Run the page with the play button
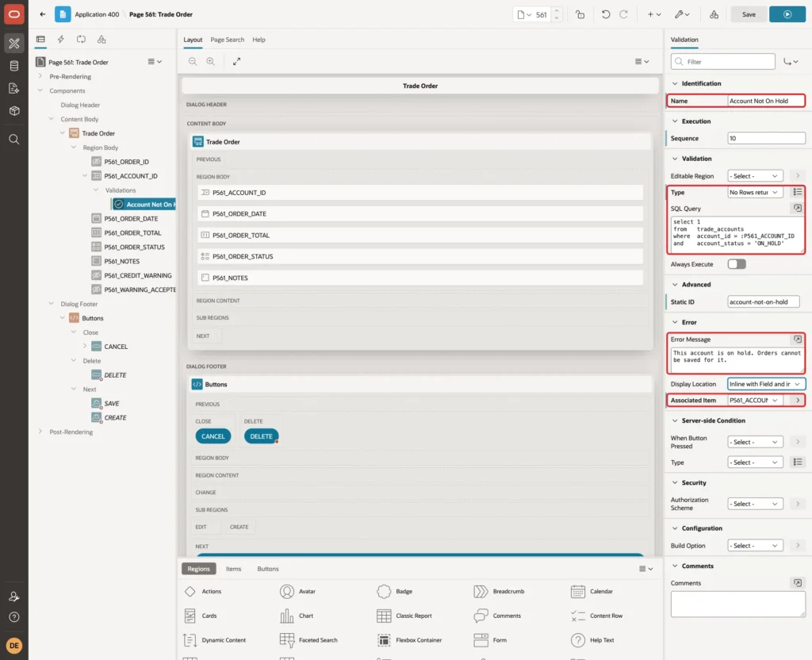Screen dimensions: 812x660 pos(787,14)
